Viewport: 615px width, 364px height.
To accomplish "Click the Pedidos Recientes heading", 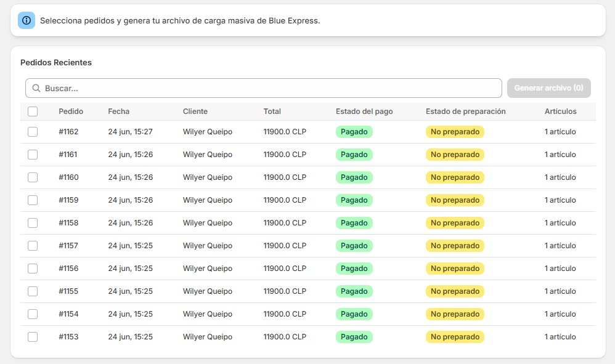I will click(56, 62).
